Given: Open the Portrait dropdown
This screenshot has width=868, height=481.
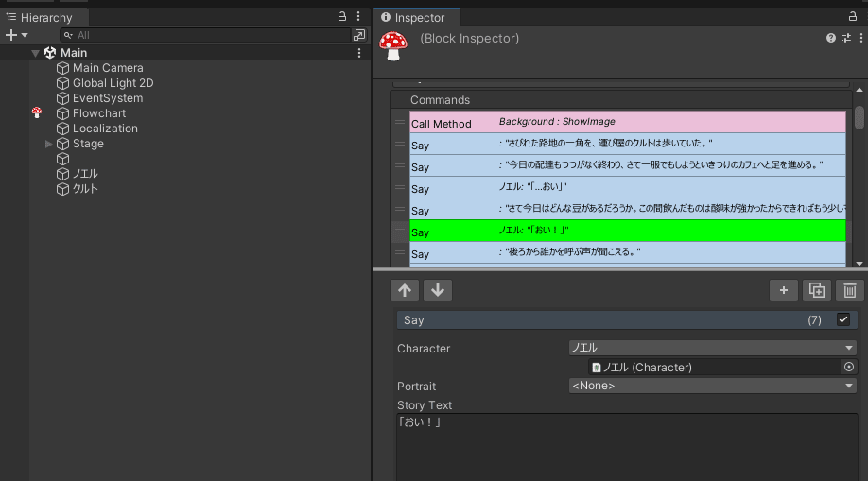Looking at the screenshot, I should click(712, 386).
